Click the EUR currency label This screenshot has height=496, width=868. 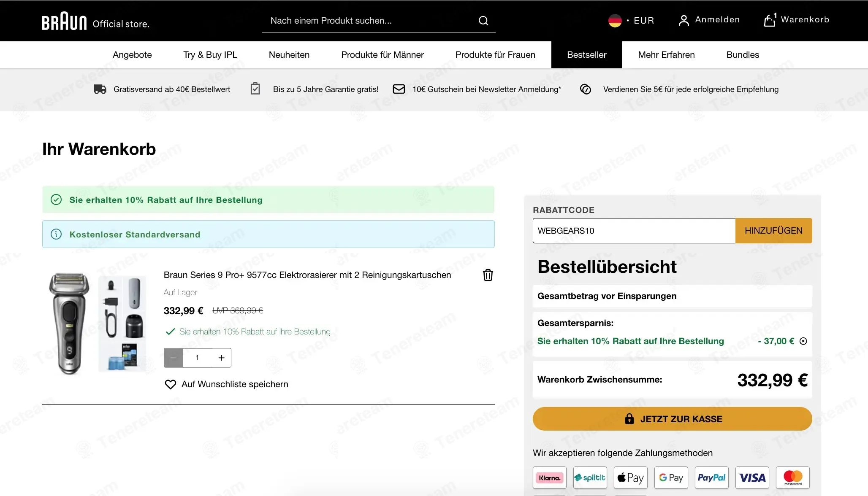click(x=644, y=20)
